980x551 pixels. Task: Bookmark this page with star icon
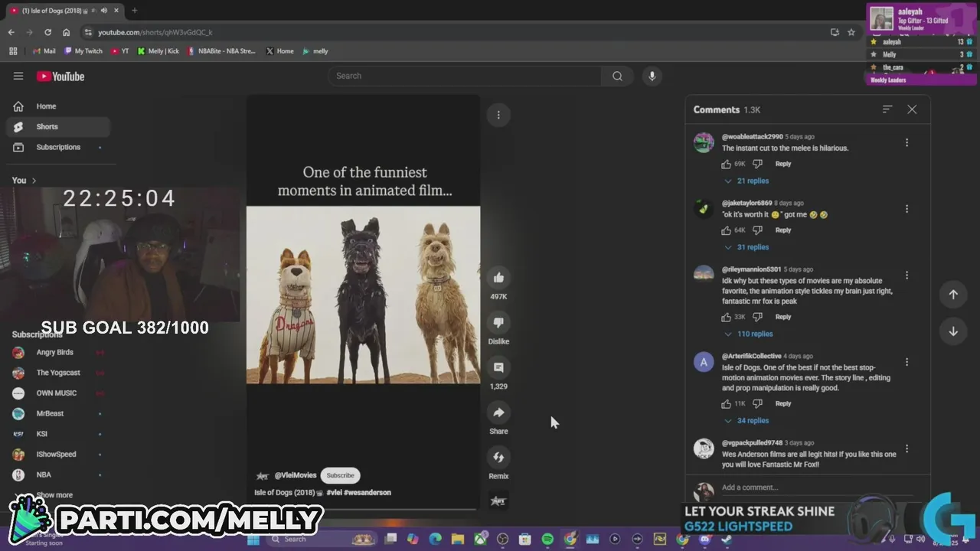click(x=851, y=32)
